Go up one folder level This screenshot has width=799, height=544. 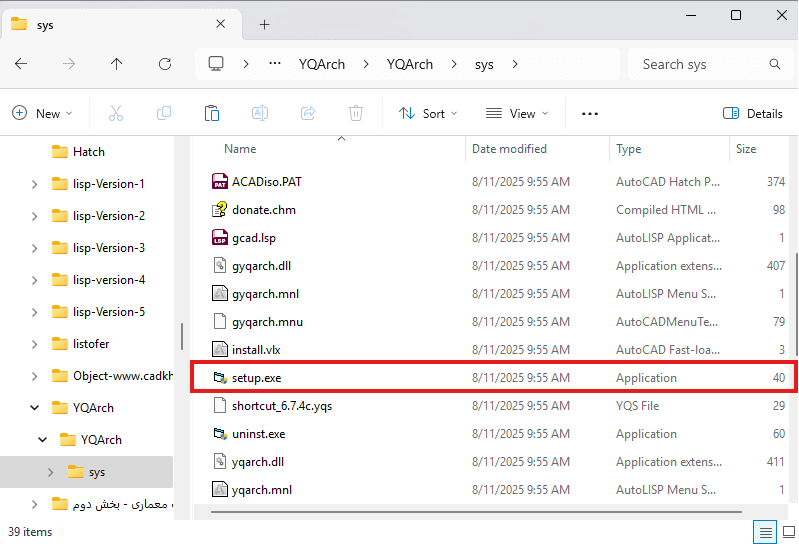[116, 64]
